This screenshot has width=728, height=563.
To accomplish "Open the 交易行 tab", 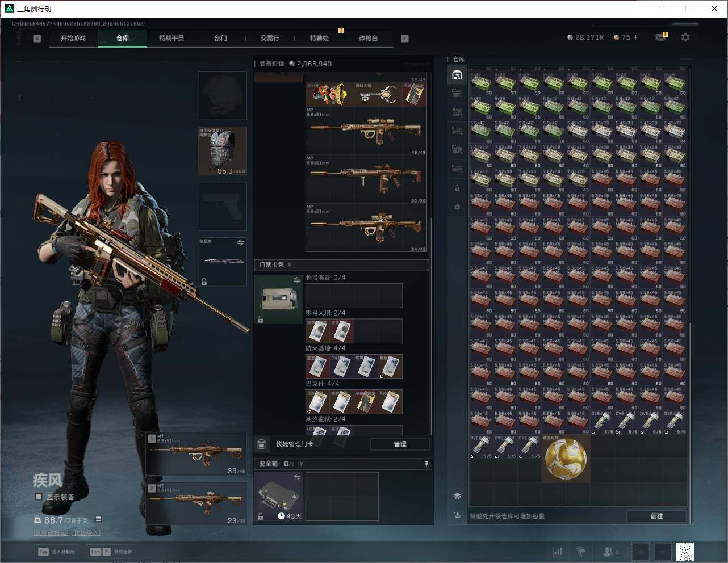I will tap(270, 38).
